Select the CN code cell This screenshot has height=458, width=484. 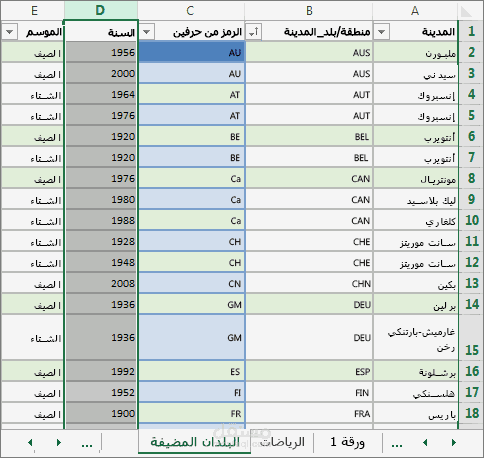[192, 283]
